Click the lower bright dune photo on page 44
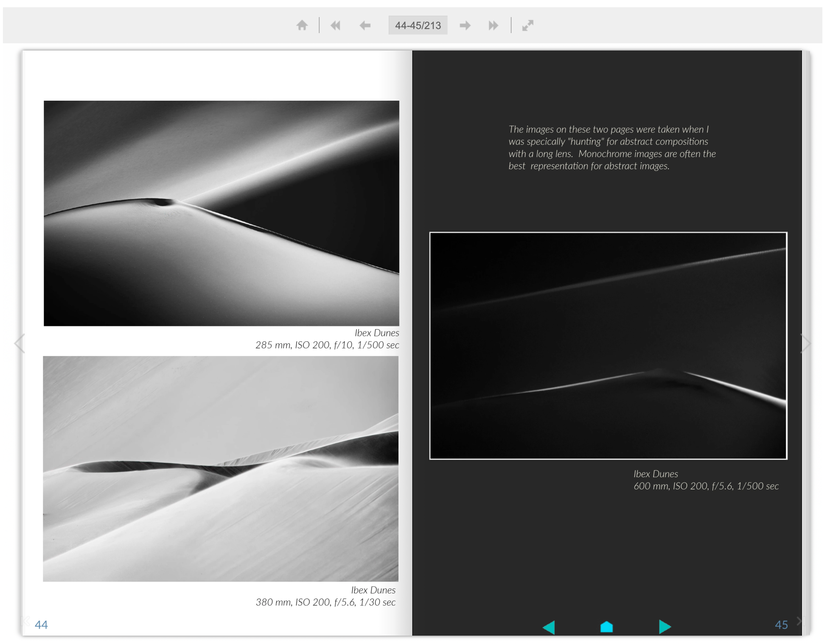826x644 pixels. [221, 469]
